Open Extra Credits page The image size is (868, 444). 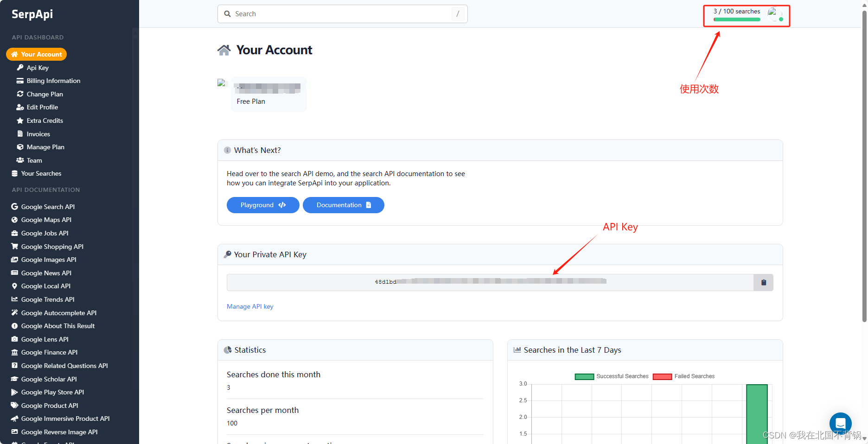click(x=45, y=121)
